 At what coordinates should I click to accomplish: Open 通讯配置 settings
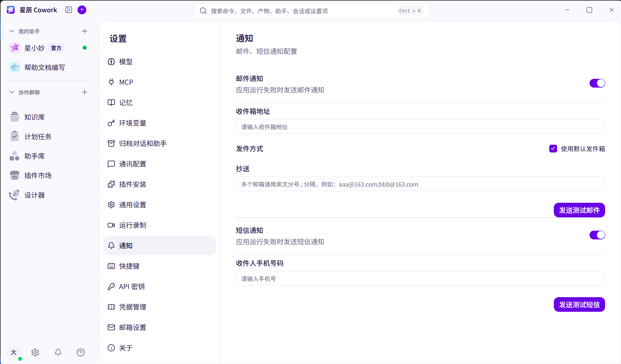[160, 164]
